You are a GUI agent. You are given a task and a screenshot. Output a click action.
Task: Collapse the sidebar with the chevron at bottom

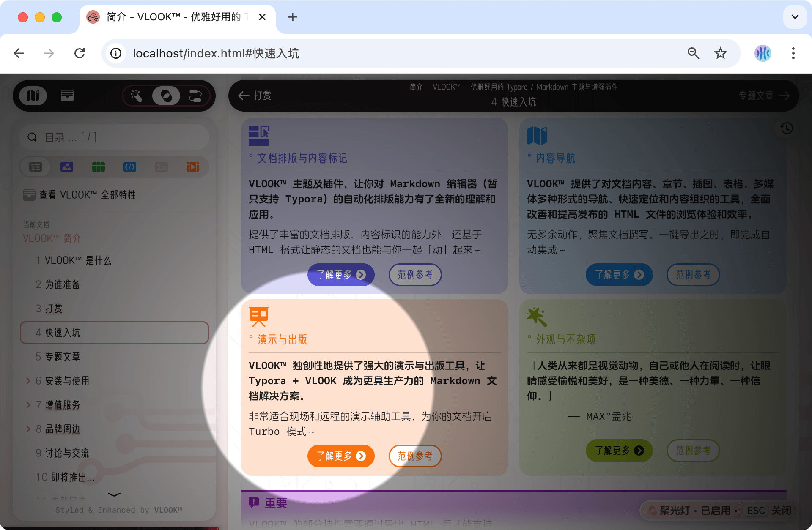point(114,495)
